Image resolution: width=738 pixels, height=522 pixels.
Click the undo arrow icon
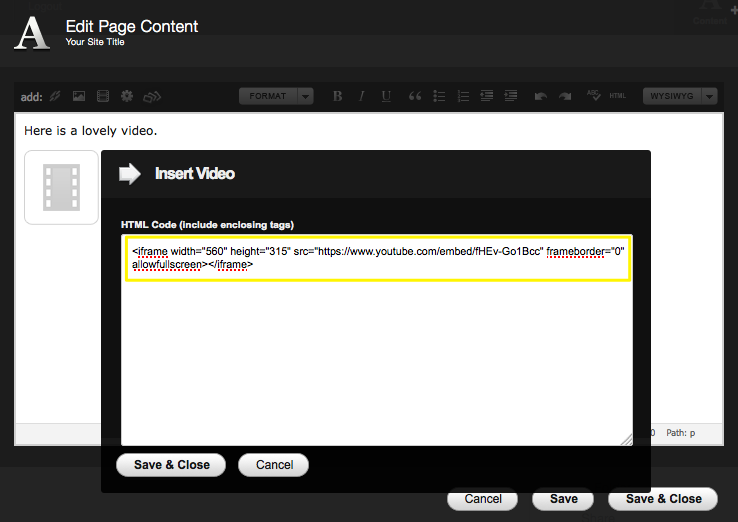541,97
